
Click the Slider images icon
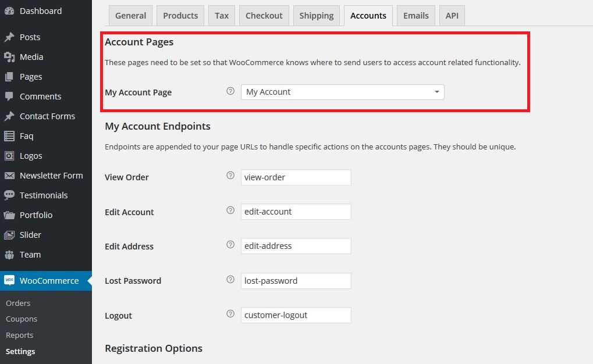[x=9, y=235]
